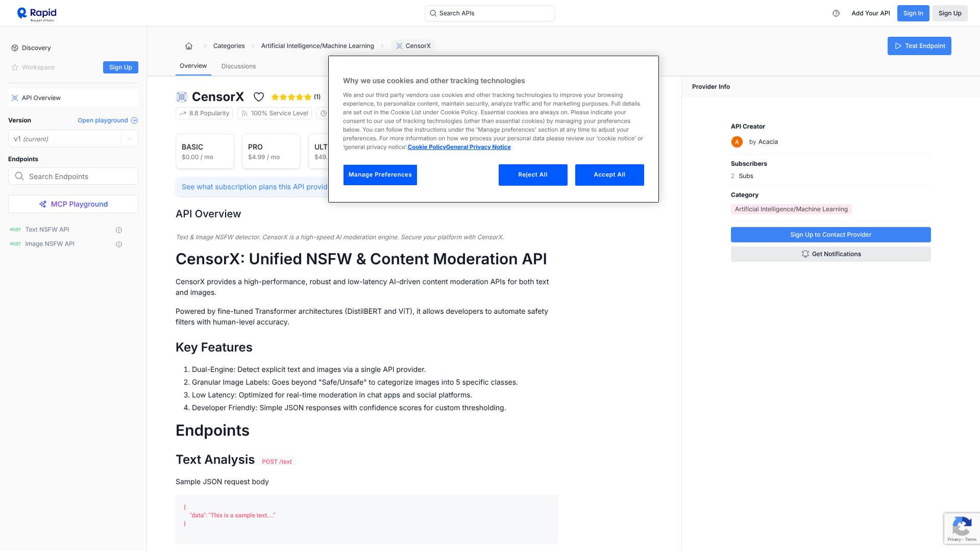This screenshot has height=551, width=980.
Task: Open the Text NSFW API endpoint
Action: (x=47, y=230)
